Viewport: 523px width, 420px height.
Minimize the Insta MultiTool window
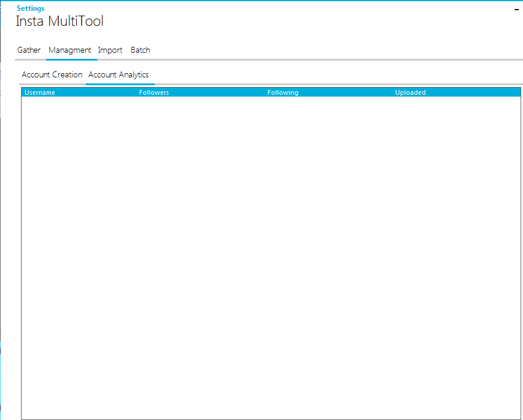point(516,10)
